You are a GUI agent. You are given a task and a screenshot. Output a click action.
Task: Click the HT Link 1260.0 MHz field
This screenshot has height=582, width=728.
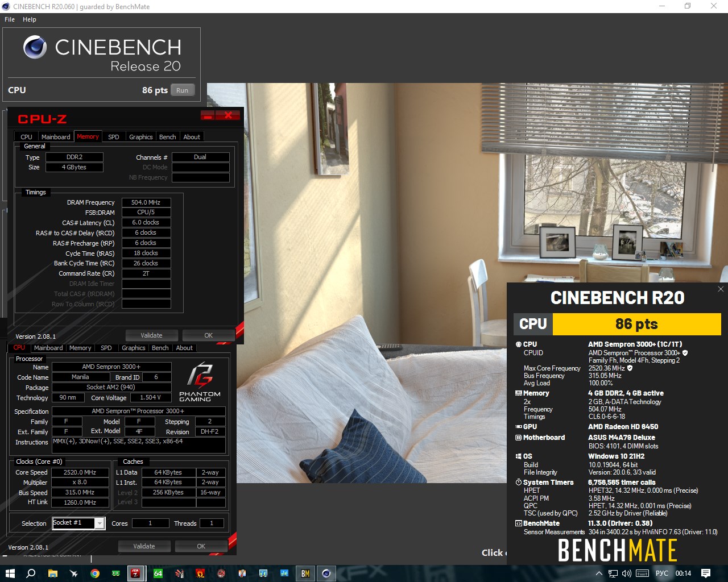click(x=80, y=502)
